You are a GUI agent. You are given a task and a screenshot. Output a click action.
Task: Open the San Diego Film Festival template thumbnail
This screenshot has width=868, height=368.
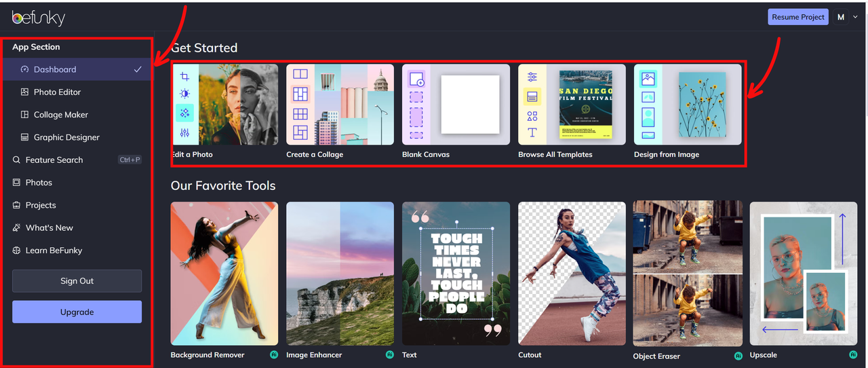(586, 105)
